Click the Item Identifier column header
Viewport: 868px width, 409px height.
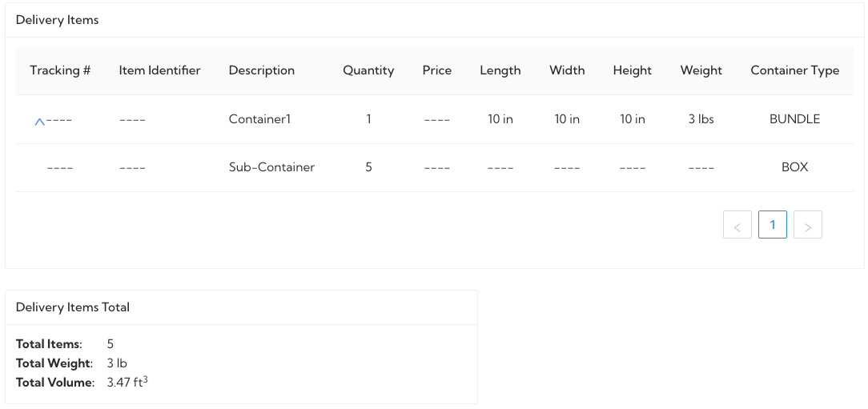coord(159,70)
